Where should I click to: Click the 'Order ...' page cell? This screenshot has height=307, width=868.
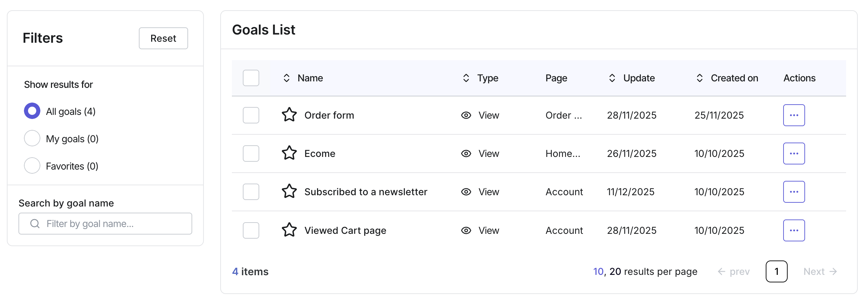coord(564,115)
